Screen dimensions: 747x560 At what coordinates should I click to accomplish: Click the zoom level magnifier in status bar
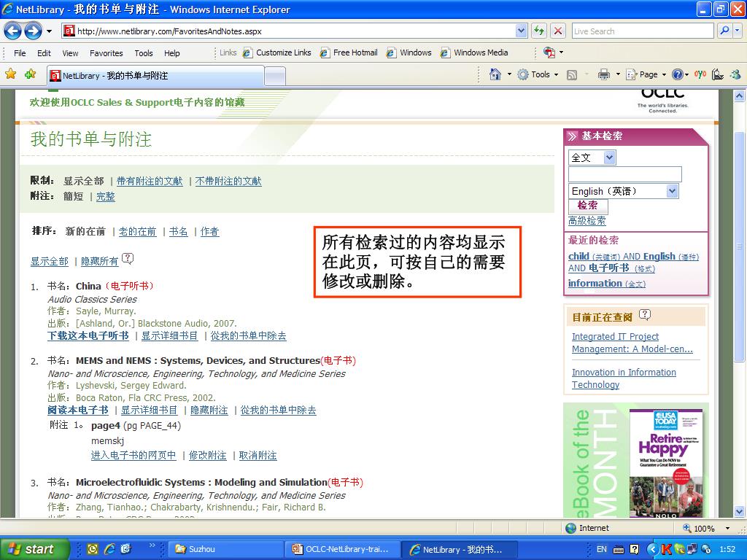(x=686, y=528)
